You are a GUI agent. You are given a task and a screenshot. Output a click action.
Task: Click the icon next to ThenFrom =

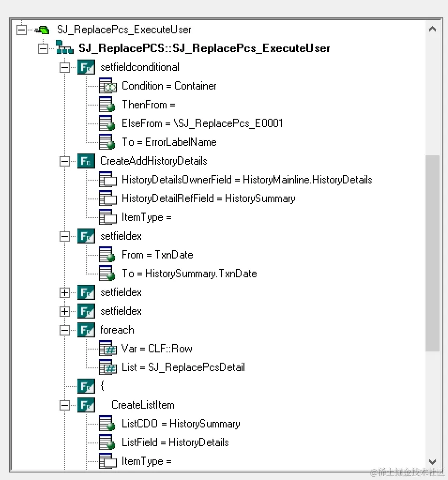coord(107,104)
